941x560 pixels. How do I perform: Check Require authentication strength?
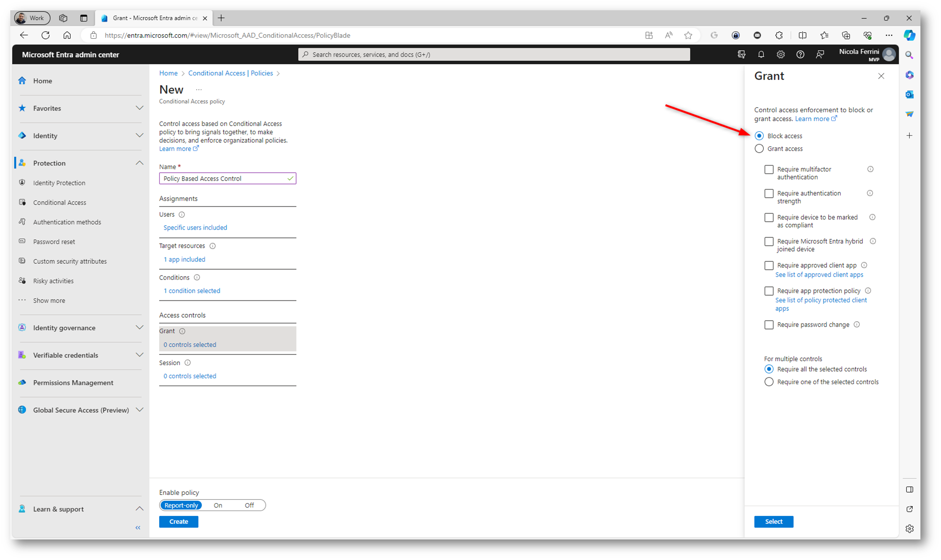click(x=769, y=193)
